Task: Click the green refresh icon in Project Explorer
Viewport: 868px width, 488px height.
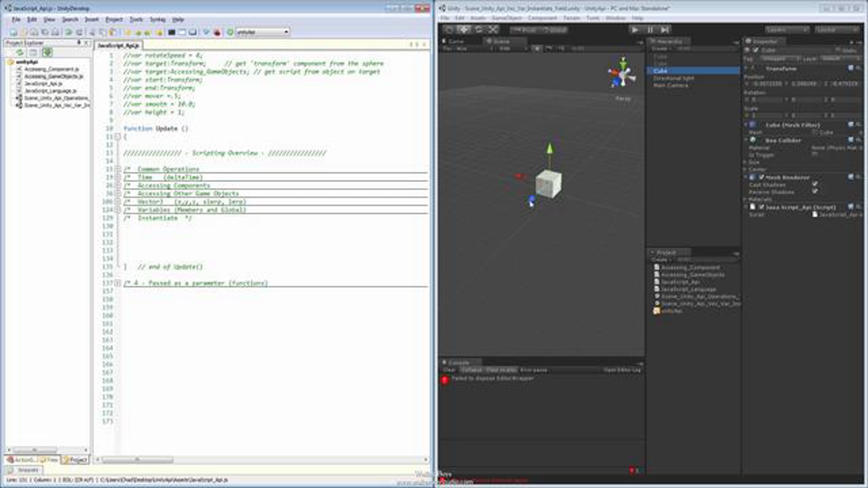Action: click(x=20, y=53)
